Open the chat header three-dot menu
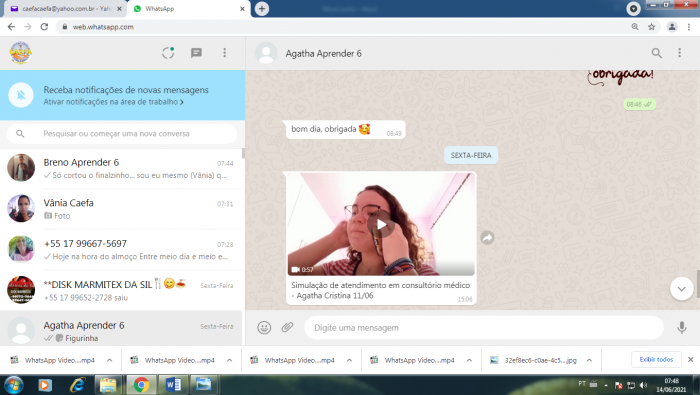The width and height of the screenshot is (700, 395). [x=679, y=53]
